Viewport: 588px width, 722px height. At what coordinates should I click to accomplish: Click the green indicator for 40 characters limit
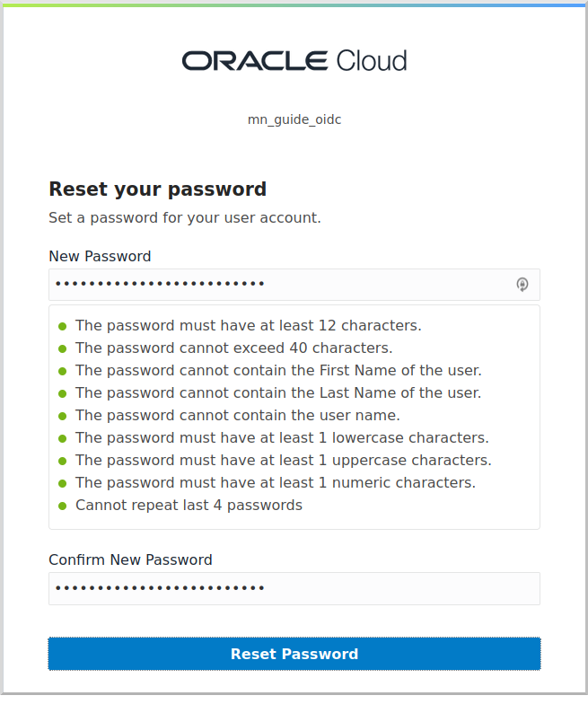click(63, 349)
